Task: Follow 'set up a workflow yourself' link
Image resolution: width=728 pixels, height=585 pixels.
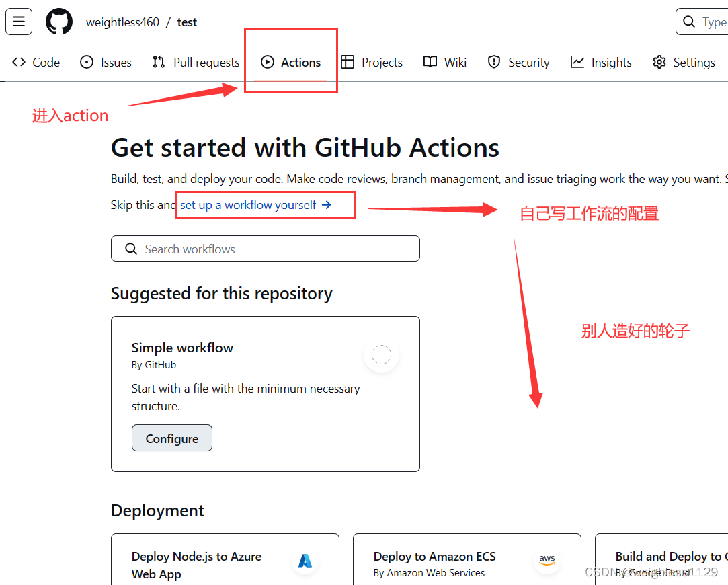Action: [x=256, y=205]
